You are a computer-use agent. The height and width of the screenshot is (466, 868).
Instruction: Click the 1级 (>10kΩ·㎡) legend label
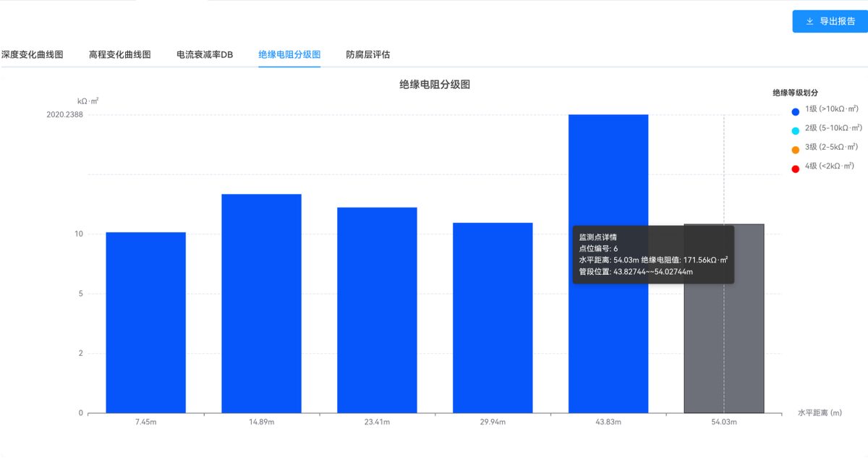click(x=832, y=109)
